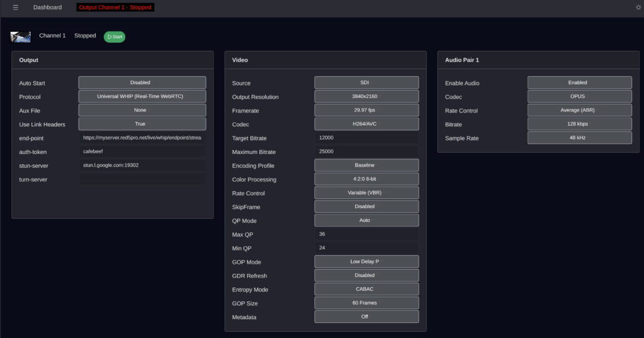Select the Output Channel 1 - Stopped tab
Viewport: 644px width, 338px height.
pos(115,8)
